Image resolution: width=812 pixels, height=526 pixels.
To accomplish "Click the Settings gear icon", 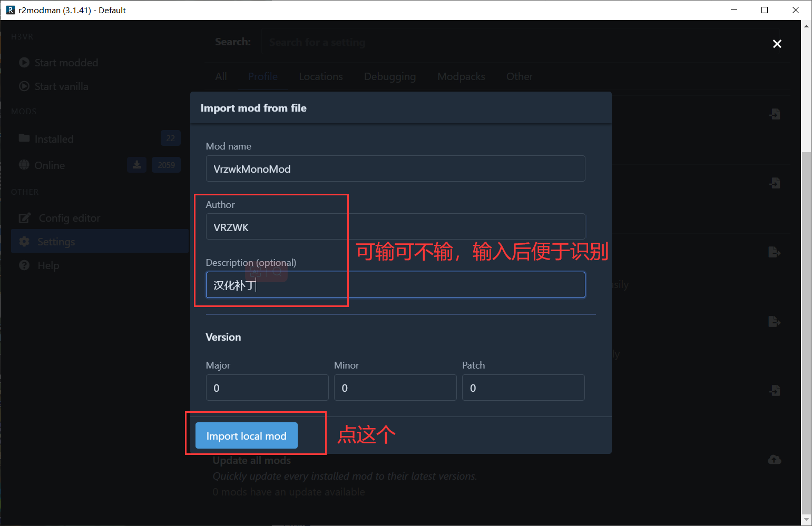I will 24,241.
